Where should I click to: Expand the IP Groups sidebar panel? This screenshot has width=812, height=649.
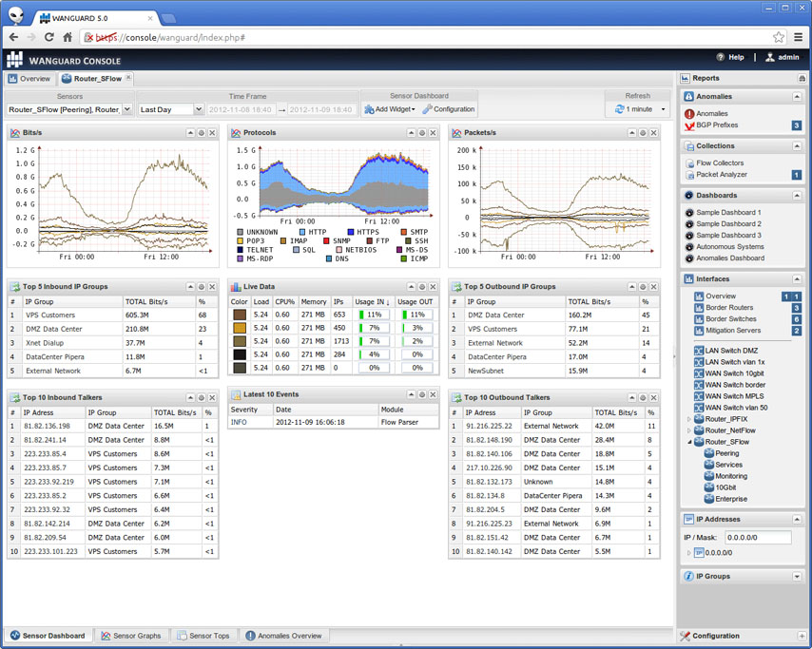(x=797, y=576)
